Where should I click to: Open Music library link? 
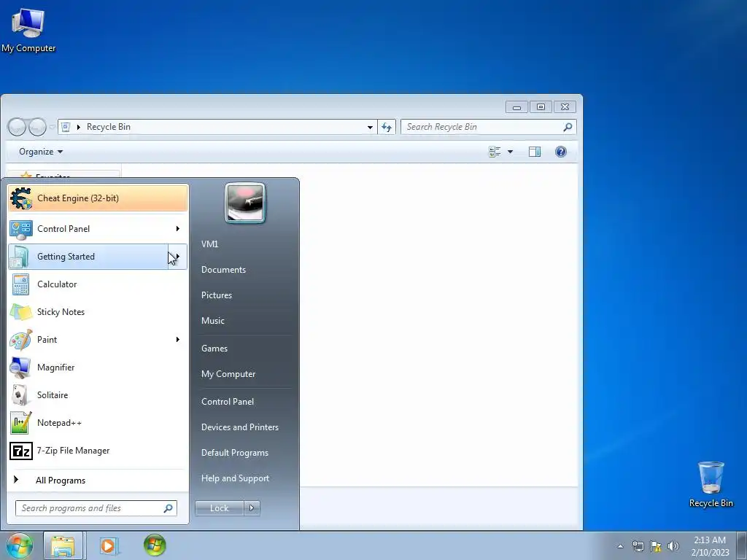click(x=213, y=321)
